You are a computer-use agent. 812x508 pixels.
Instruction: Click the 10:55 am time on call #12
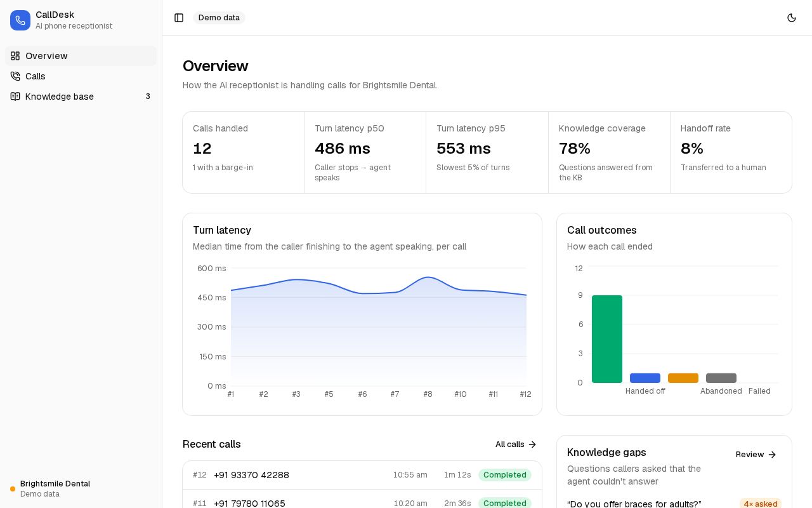point(410,475)
